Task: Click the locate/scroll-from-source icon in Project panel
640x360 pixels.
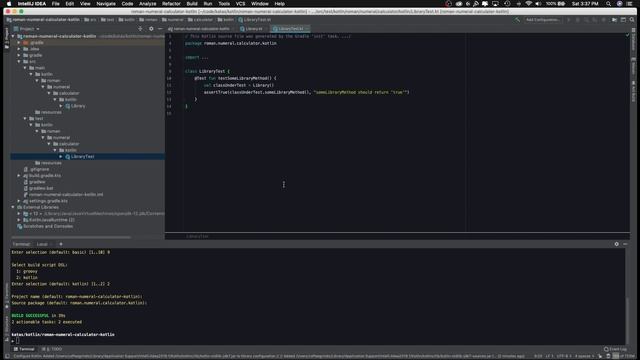Action: point(140,29)
